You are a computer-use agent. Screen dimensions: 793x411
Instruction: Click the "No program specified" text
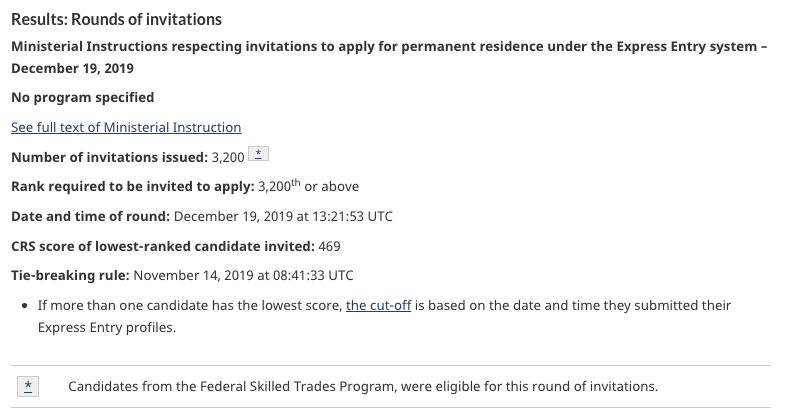[82, 97]
